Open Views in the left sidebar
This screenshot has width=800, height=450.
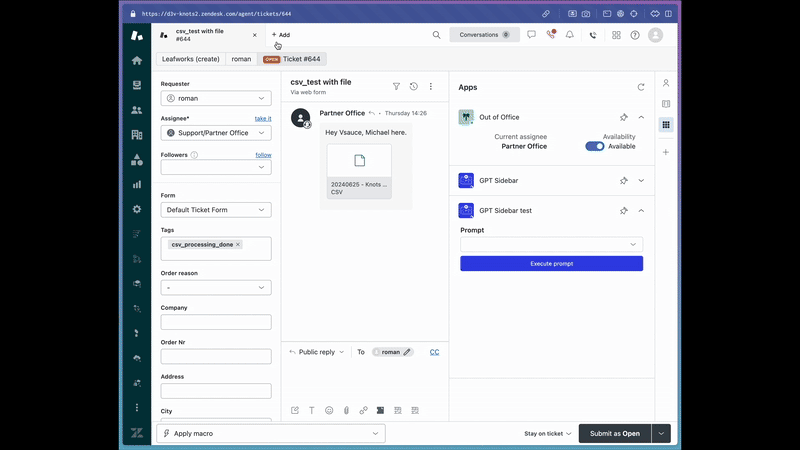pyautogui.click(x=137, y=85)
